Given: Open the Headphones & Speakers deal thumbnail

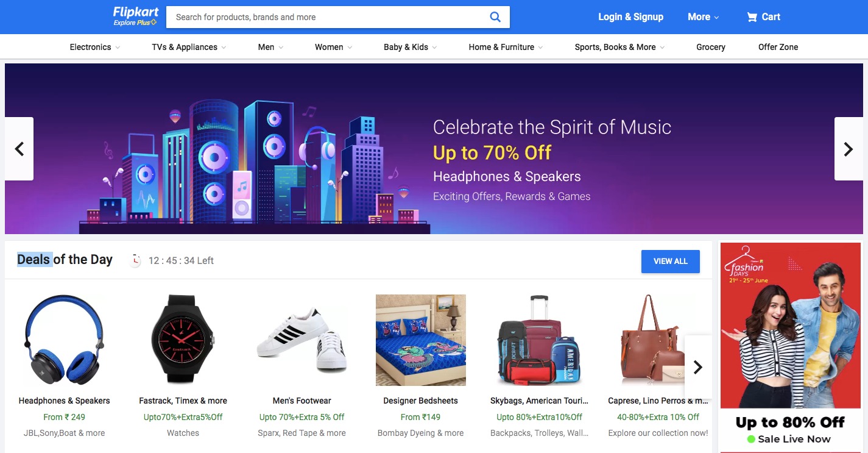Looking at the screenshot, I should pyautogui.click(x=64, y=340).
